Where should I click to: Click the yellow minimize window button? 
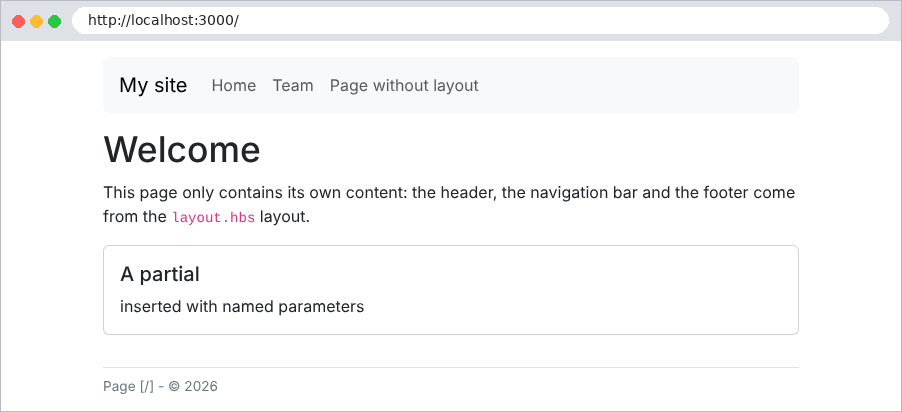[36, 22]
